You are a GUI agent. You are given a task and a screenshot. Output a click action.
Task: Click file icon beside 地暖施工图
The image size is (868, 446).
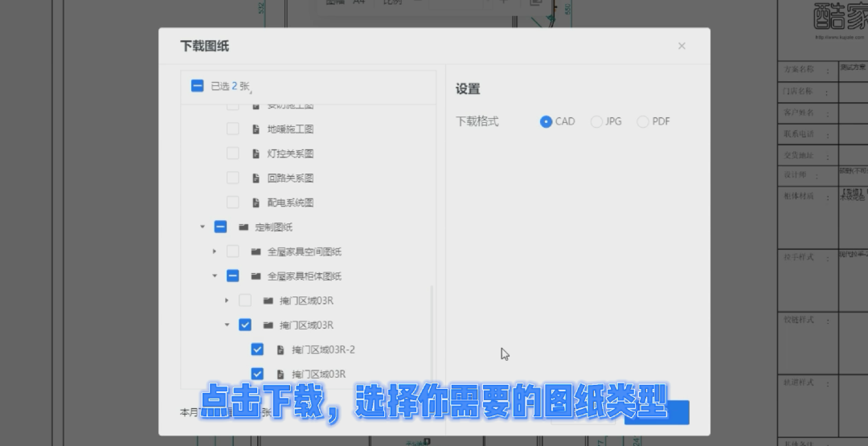click(x=256, y=129)
